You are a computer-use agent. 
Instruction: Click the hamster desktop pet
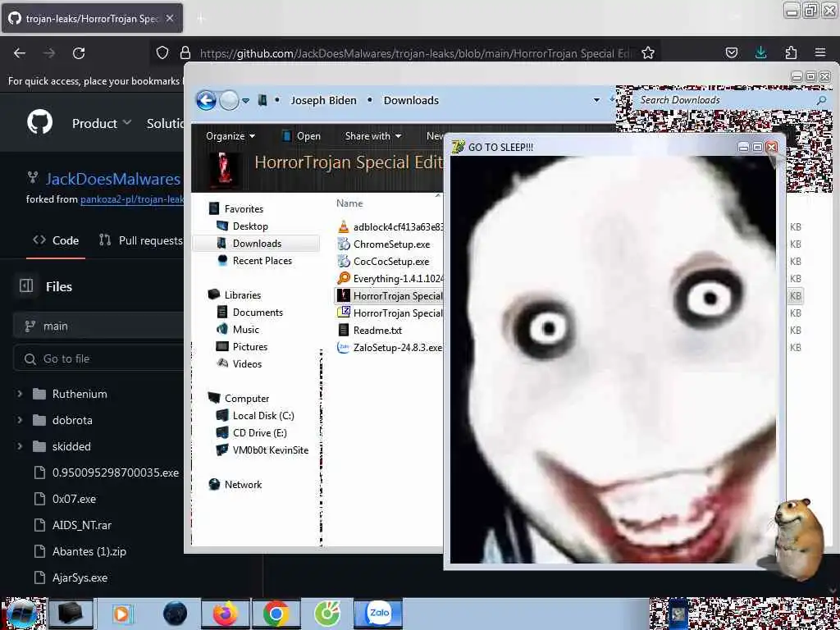click(x=797, y=538)
